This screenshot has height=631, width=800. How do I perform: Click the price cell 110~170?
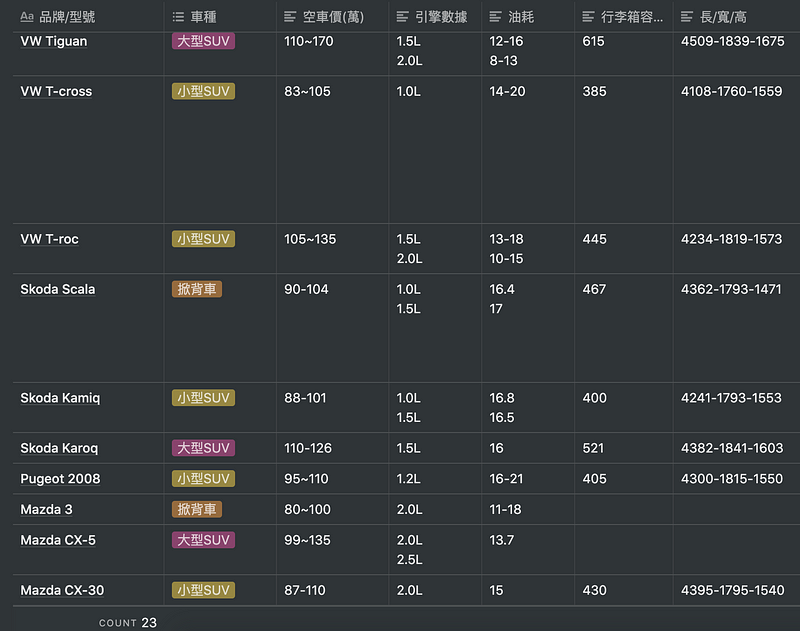[x=333, y=54]
